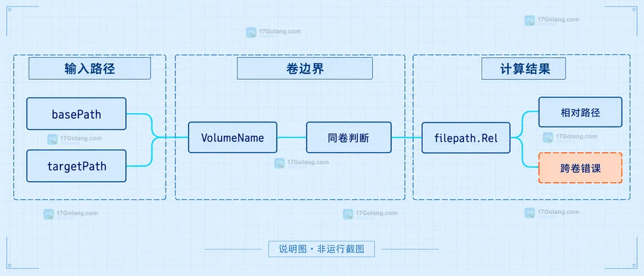
Task: Click the 同卷判断 node
Action: tap(348, 138)
